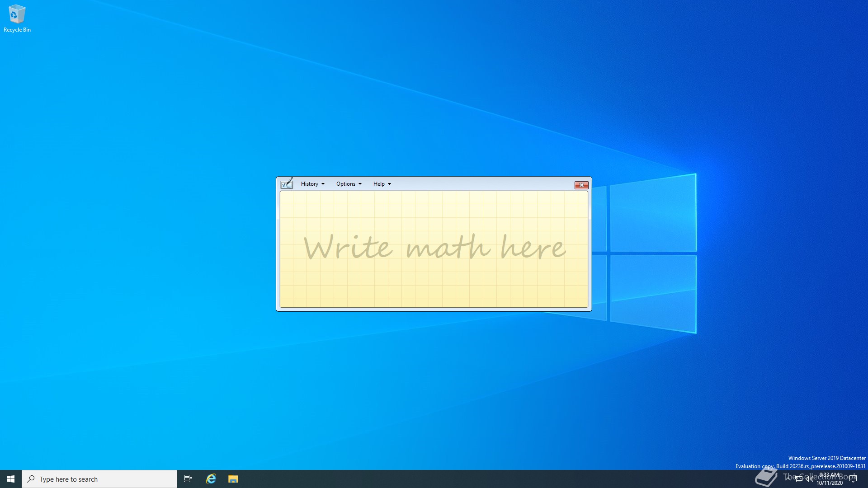Click the magnifier icon in search box
868x488 pixels.
(x=31, y=479)
